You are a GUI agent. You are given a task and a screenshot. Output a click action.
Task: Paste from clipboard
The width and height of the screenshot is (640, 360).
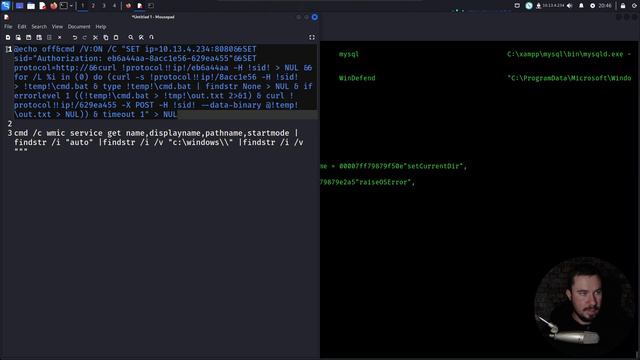[x=116, y=38]
